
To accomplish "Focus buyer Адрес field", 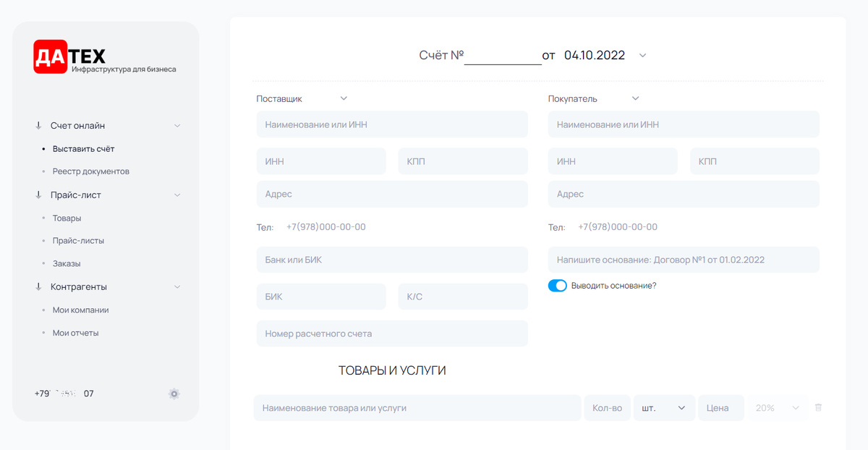I will pos(684,194).
